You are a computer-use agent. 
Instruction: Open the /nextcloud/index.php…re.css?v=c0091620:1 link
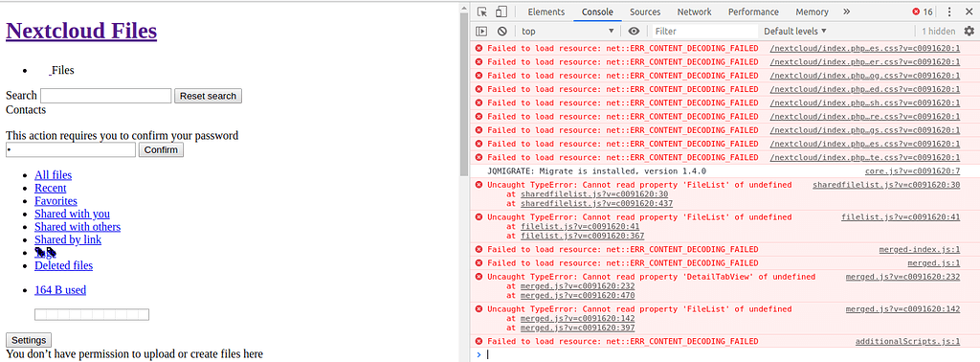[865, 117]
